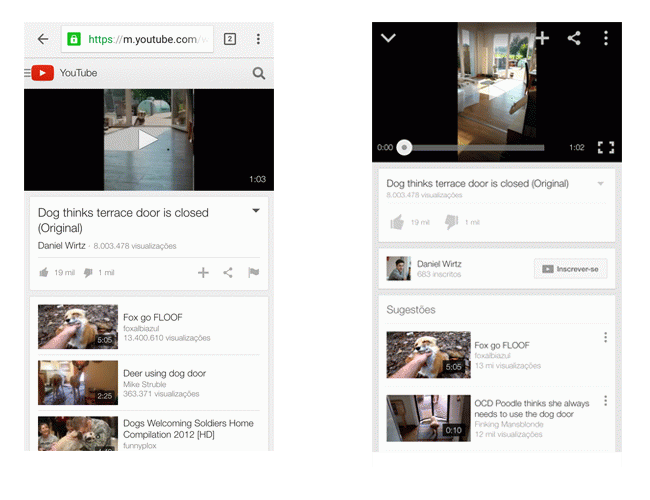Screen dimensions: 650x500
Task: Click the seek bar scrubber handle
Action: pos(404,147)
